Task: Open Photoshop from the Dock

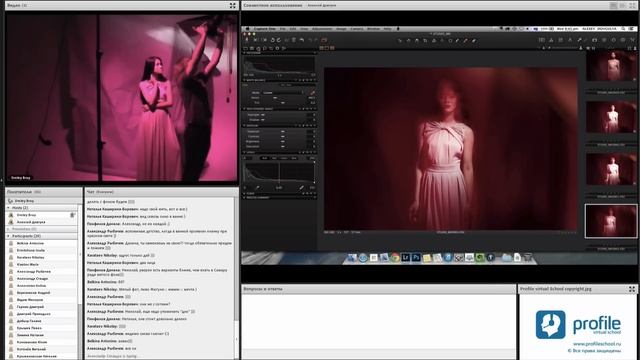Action: coord(416,258)
